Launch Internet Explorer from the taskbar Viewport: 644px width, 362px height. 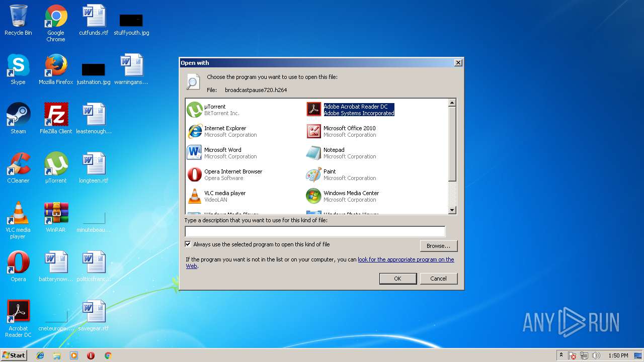[40, 355]
